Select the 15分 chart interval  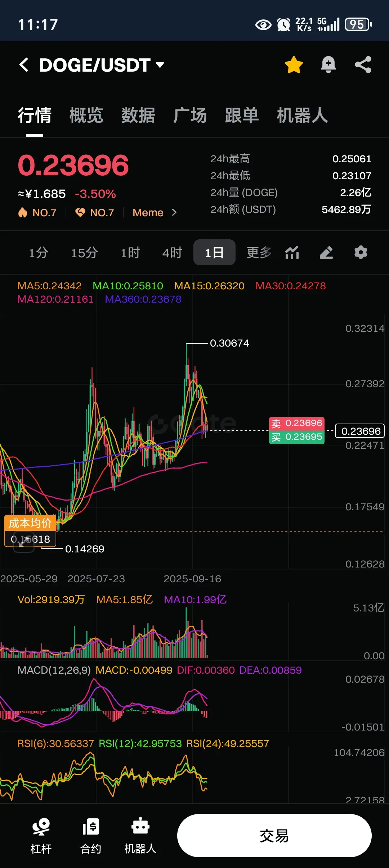point(84,253)
